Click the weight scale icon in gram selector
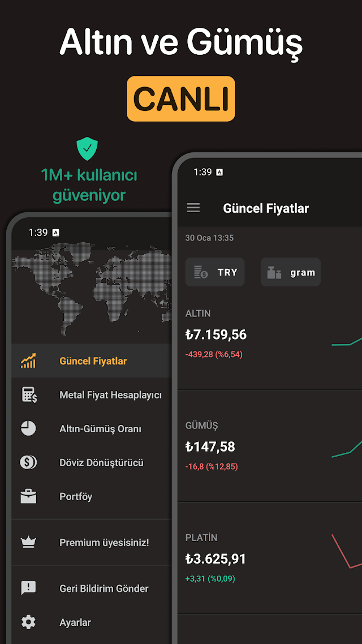Screen dimensions: 362x644 click(x=274, y=272)
